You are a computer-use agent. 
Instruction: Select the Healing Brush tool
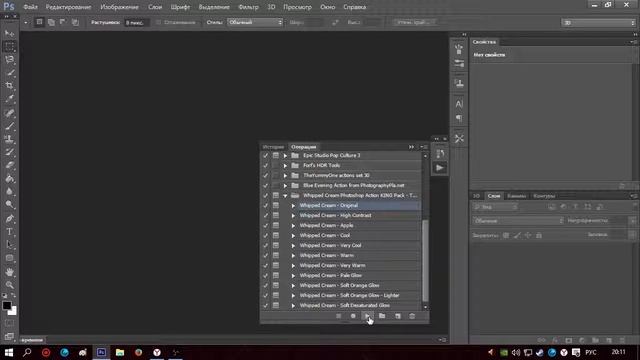tap(9, 113)
